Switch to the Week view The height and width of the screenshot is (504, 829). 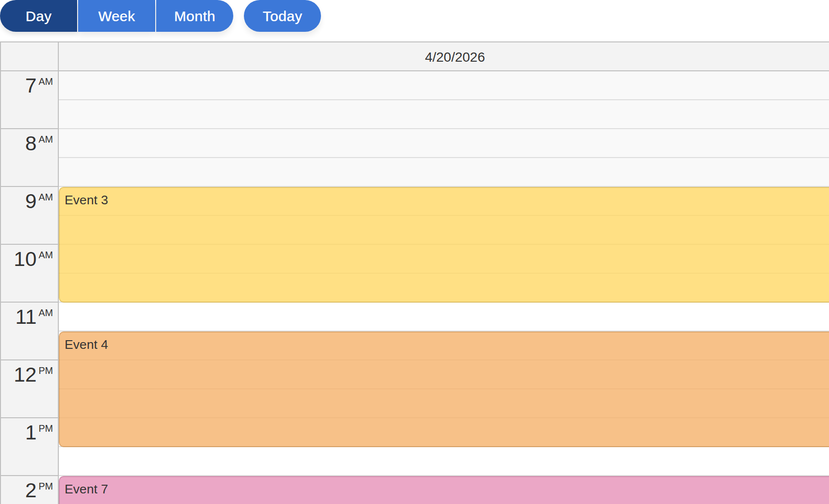[x=117, y=16]
